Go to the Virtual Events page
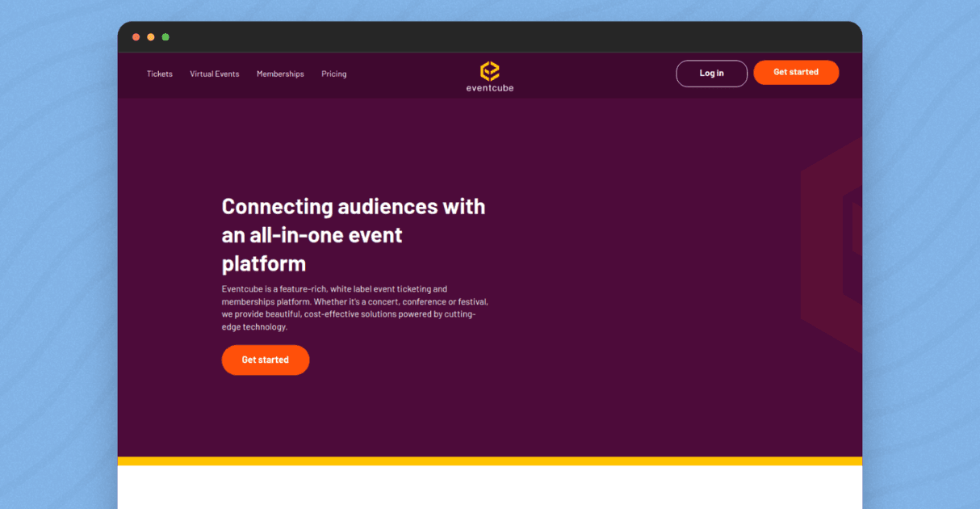The width and height of the screenshot is (980, 509). [x=215, y=74]
